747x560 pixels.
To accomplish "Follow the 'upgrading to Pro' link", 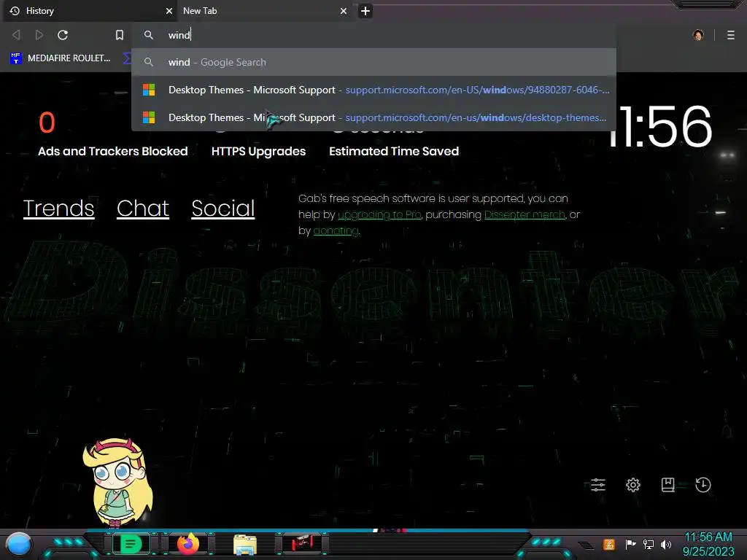I will (x=379, y=215).
